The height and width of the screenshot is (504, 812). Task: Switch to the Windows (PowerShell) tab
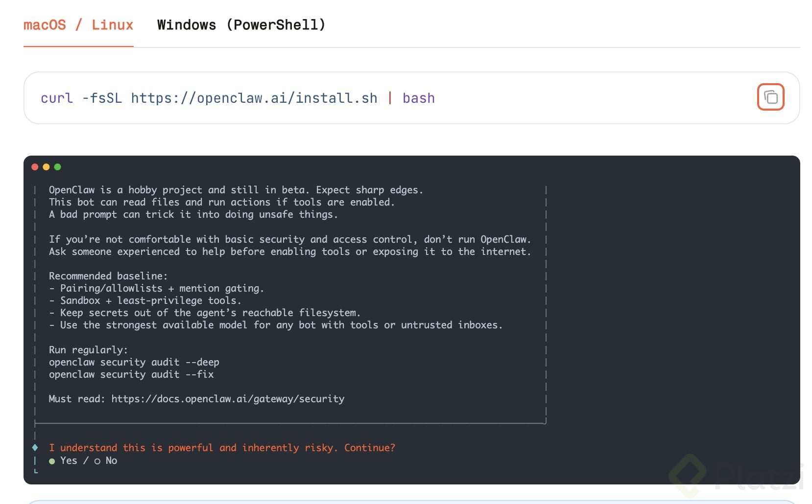(241, 24)
